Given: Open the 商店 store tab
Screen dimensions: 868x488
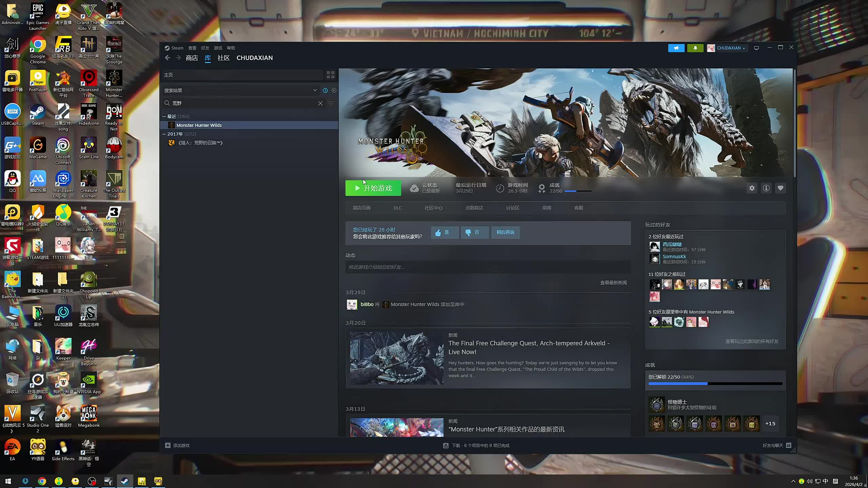Looking at the screenshot, I should pyautogui.click(x=192, y=58).
